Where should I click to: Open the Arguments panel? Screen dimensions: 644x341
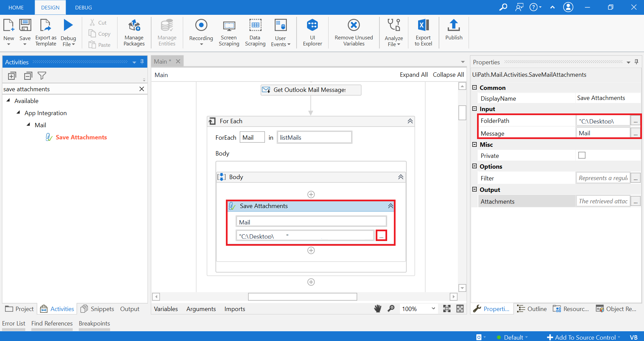[x=201, y=309]
